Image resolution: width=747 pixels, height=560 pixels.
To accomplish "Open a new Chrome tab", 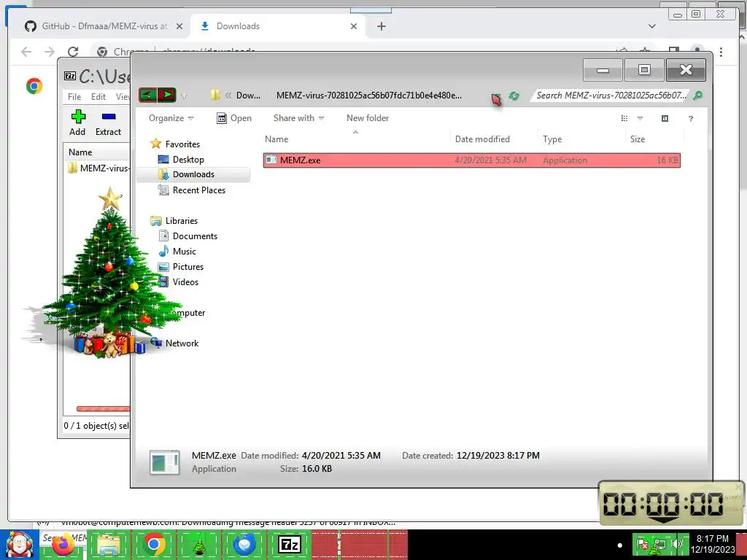I will coord(381,26).
